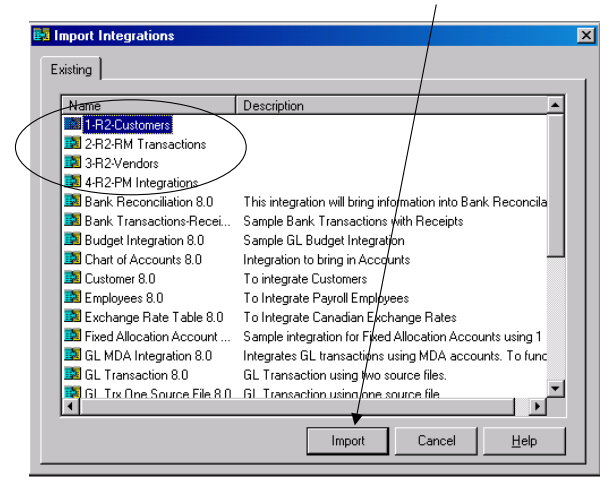Click description 'Sample GL Budget Integration'
The image size is (609, 483).
324,240
